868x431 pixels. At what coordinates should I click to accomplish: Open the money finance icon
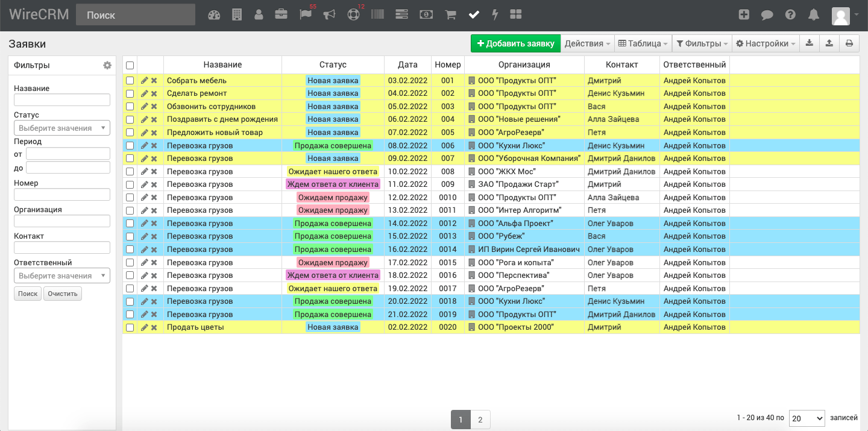coord(426,15)
